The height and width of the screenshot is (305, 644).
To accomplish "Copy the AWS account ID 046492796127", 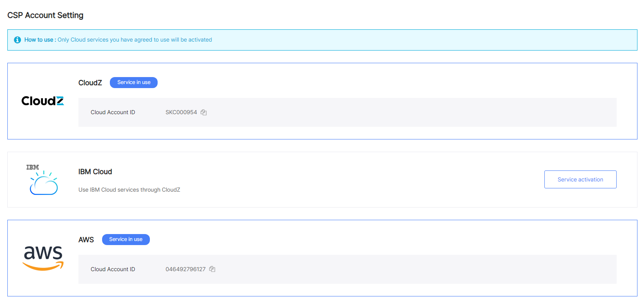I will 212,269.
